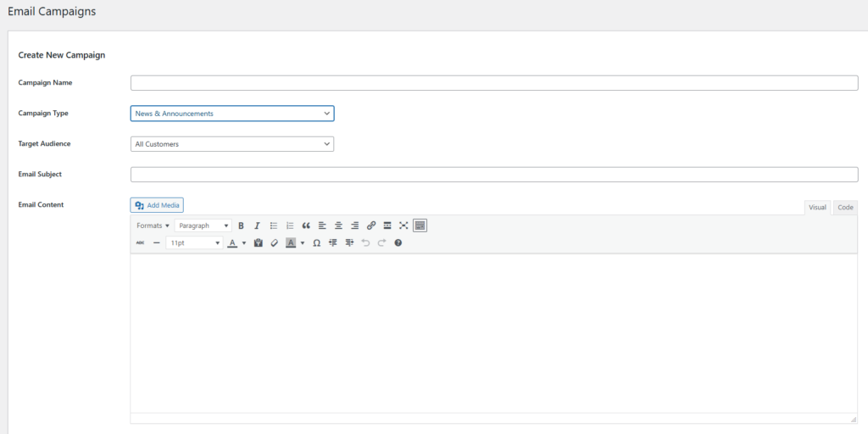868x434 pixels.
Task: Open the text color picker arrow
Action: [244, 243]
